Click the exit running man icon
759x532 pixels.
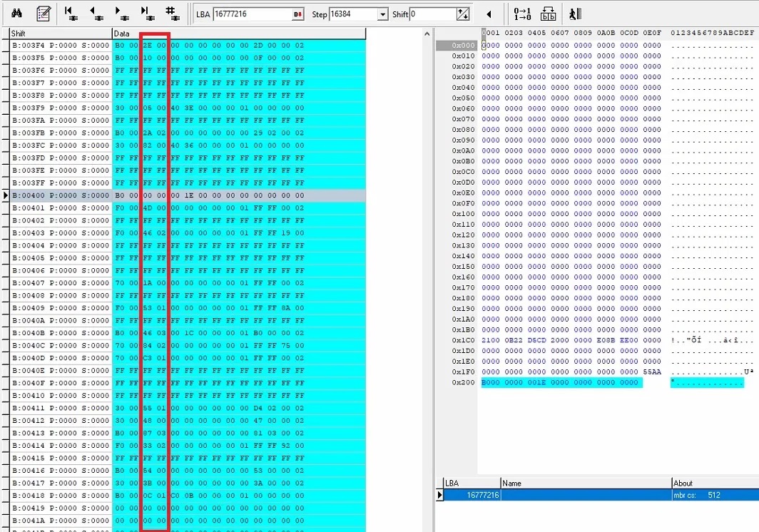pyautogui.click(x=576, y=14)
